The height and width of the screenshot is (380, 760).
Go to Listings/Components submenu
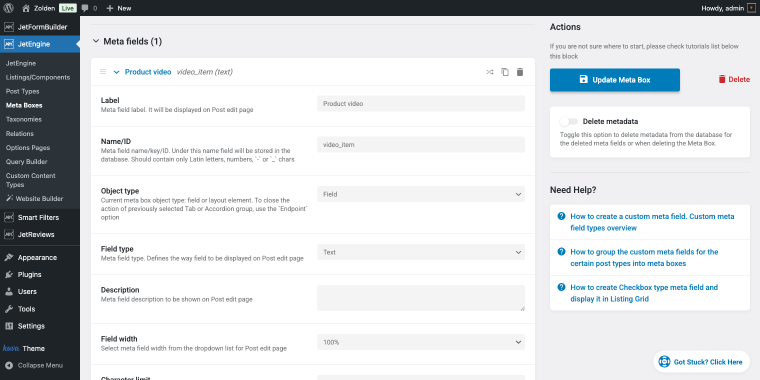point(38,78)
